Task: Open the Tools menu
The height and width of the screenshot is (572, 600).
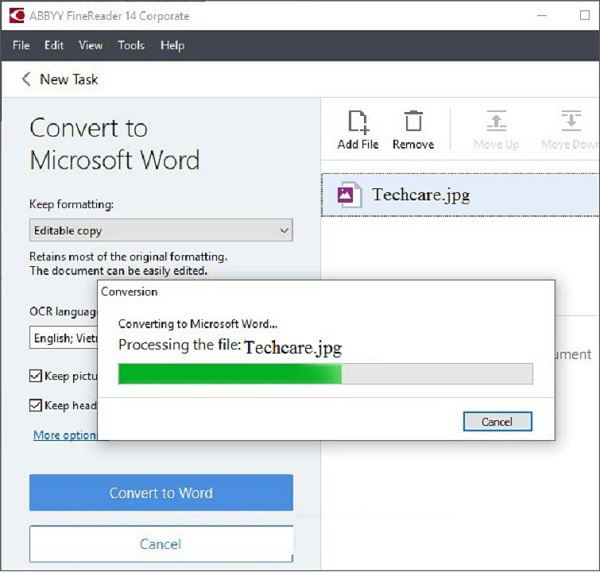Action: point(131,45)
